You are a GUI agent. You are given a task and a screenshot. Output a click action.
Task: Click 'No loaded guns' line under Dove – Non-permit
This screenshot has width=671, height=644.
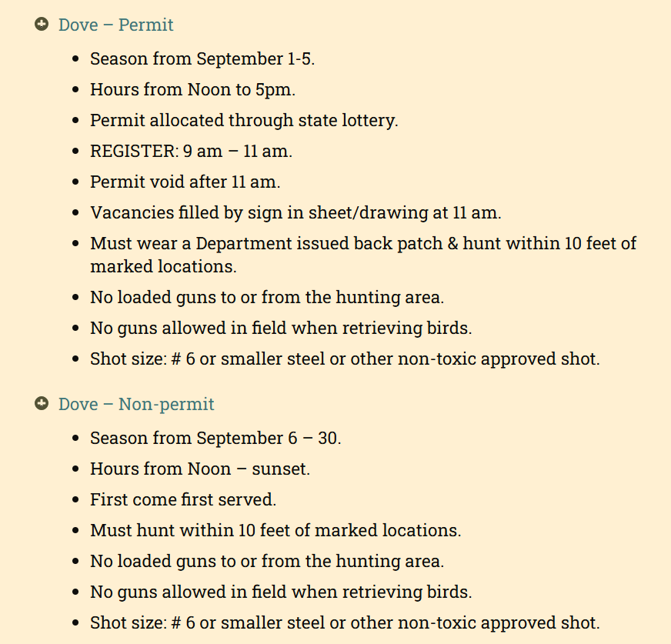pos(267,561)
